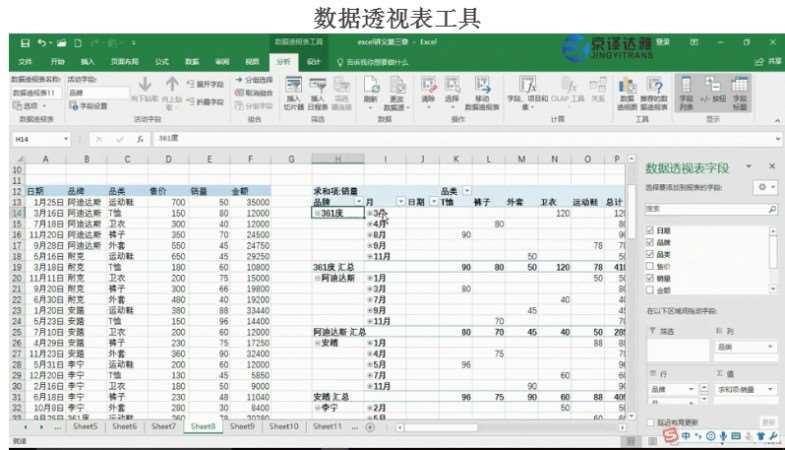Click the PivotChart (数据透视图) icon
The image size is (785, 450).
point(627,86)
